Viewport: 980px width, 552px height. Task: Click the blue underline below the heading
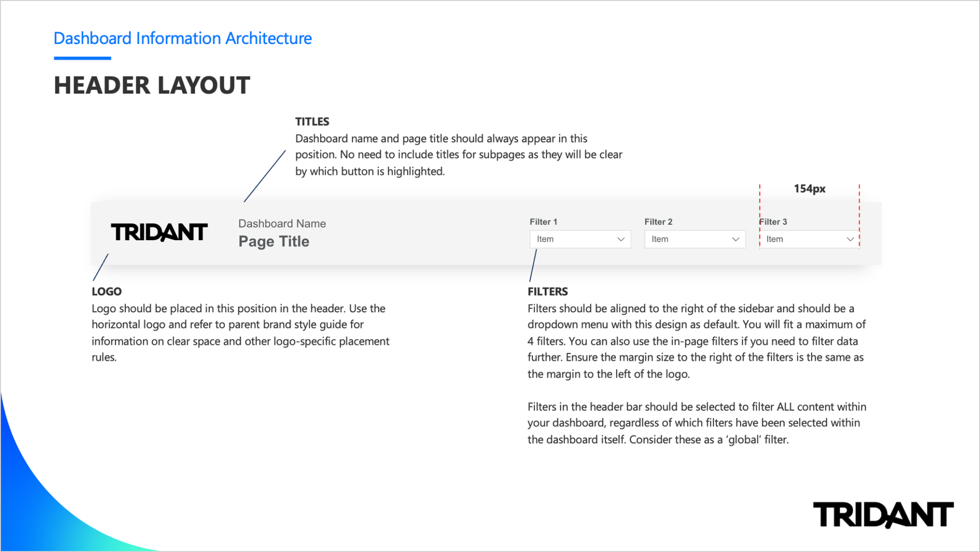[82, 58]
